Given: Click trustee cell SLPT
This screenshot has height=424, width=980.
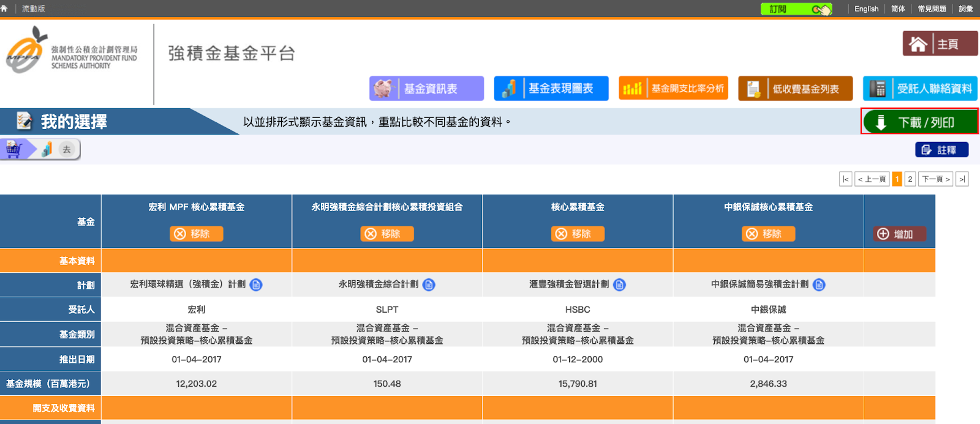Looking at the screenshot, I should pyautogui.click(x=387, y=310).
